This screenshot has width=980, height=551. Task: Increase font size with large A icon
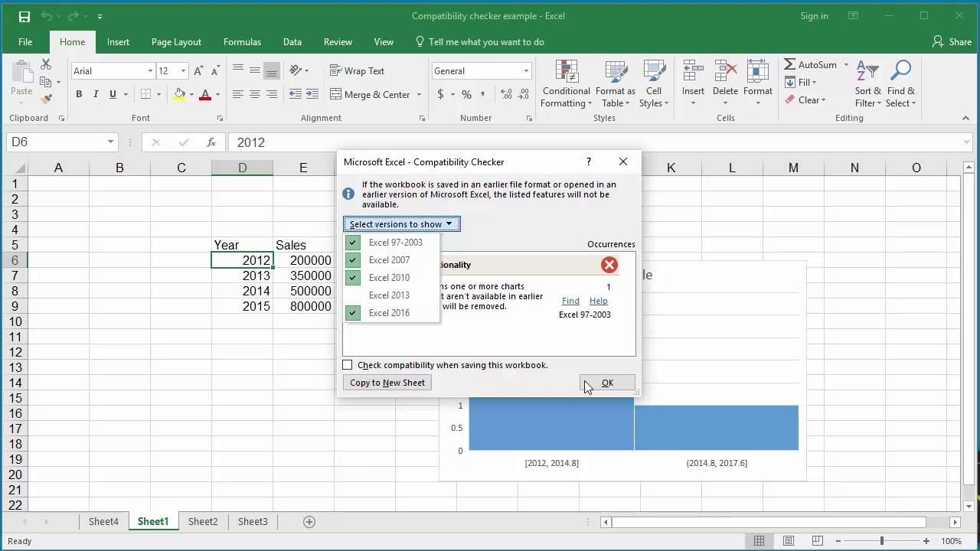[198, 70]
